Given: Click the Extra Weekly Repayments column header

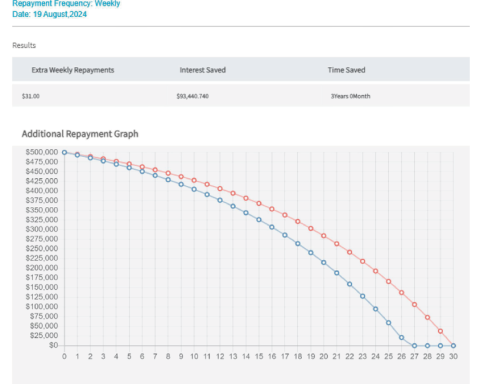Looking at the screenshot, I should 73,70.
